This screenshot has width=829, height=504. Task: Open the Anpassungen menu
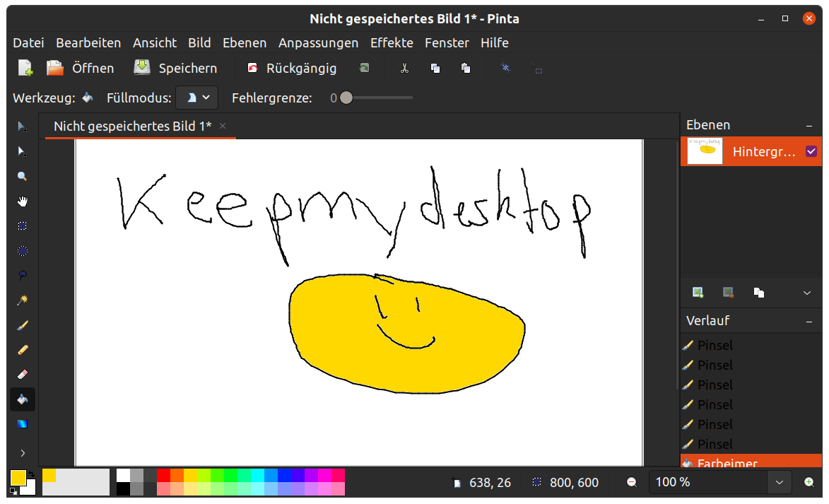tap(318, 43)
